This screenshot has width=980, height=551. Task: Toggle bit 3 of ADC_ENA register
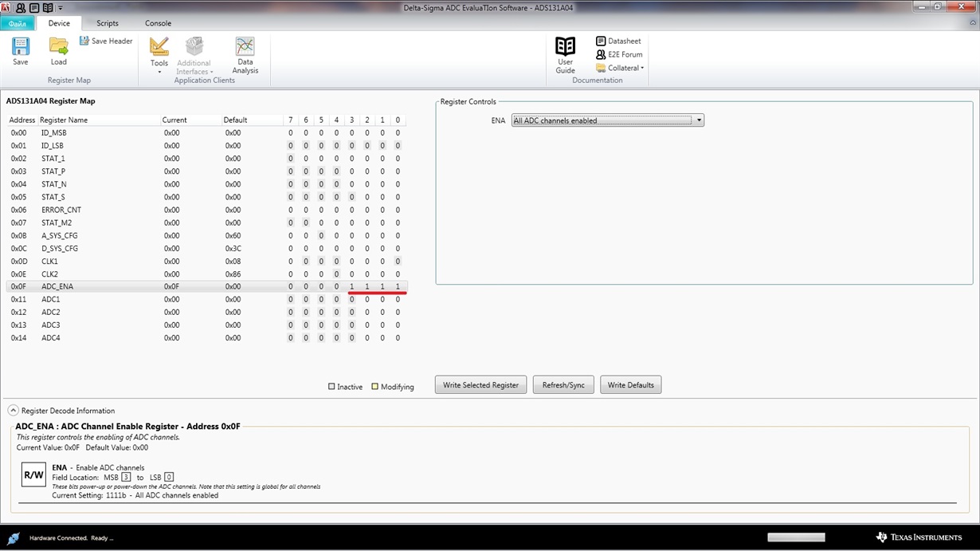351,286
